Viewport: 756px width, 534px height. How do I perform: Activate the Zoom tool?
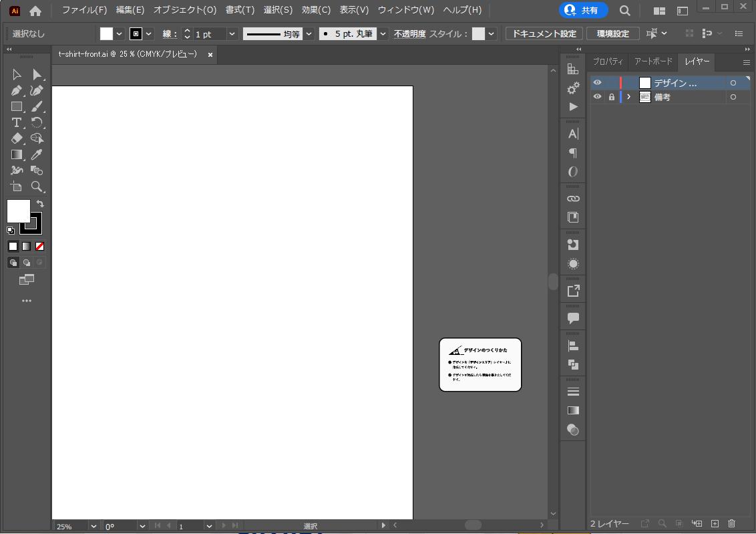tap(37, 187)
